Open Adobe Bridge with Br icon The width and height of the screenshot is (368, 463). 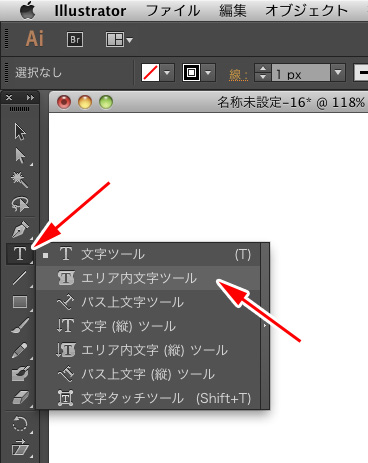point(75,40)
